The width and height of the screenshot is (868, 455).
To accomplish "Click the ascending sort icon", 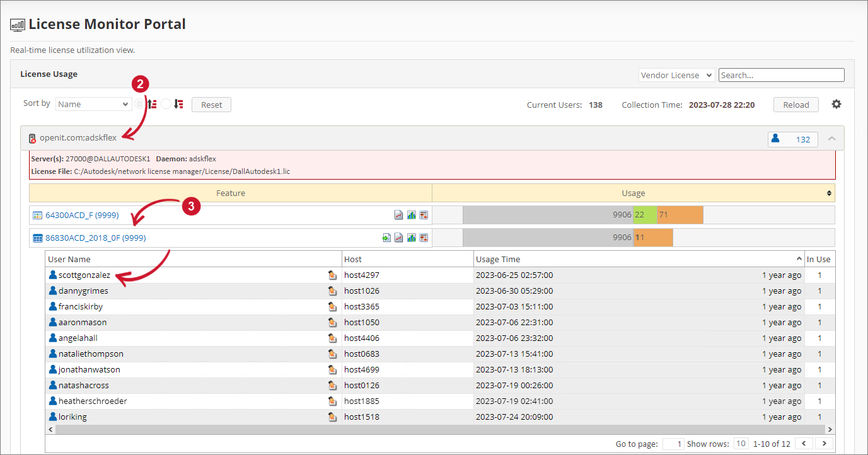I will click(x=152, y=104).
